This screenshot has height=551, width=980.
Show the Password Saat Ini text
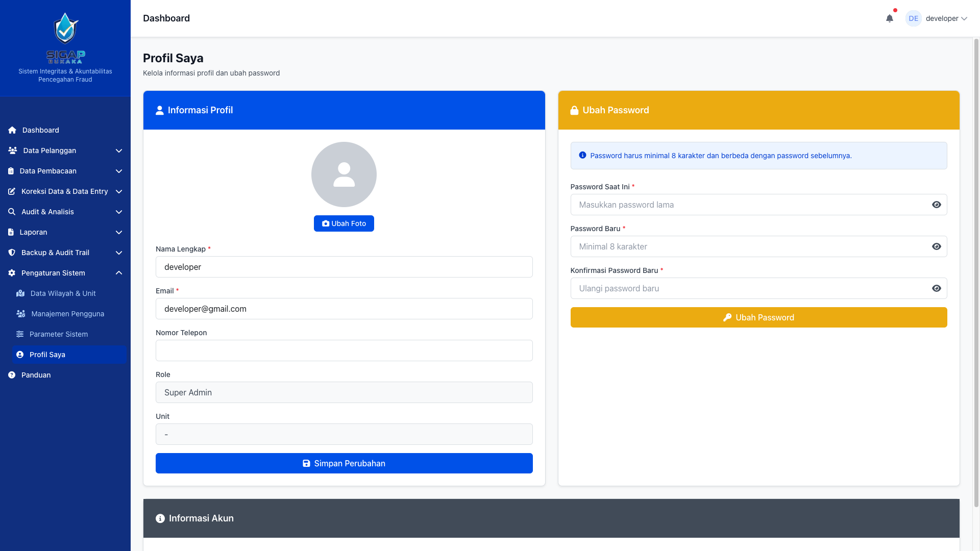point(936,205)
